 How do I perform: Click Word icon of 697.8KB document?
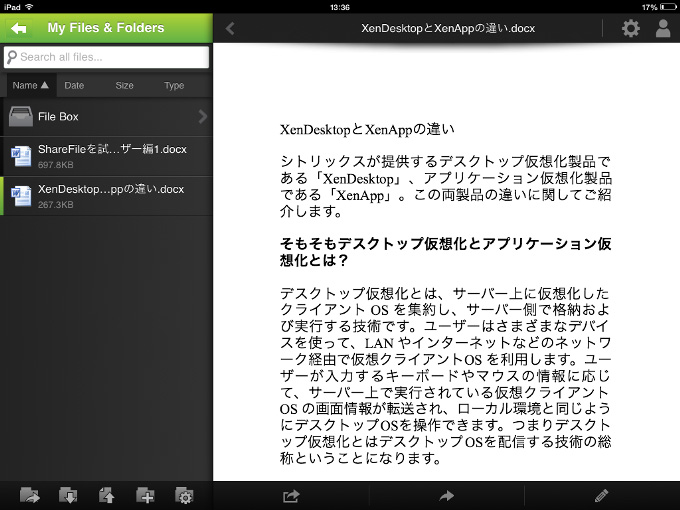pos(21,156)
